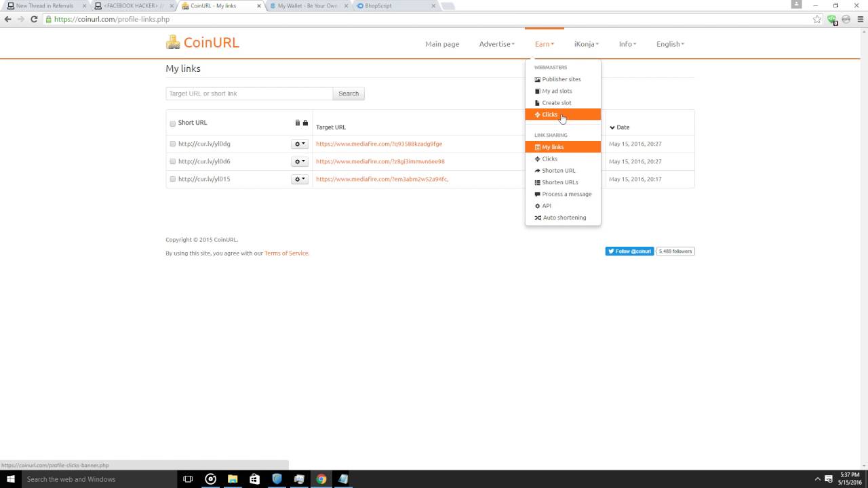Screen dimensions: 868x488
Task: Check the select-all box beside Short URL
Action: 172,123
